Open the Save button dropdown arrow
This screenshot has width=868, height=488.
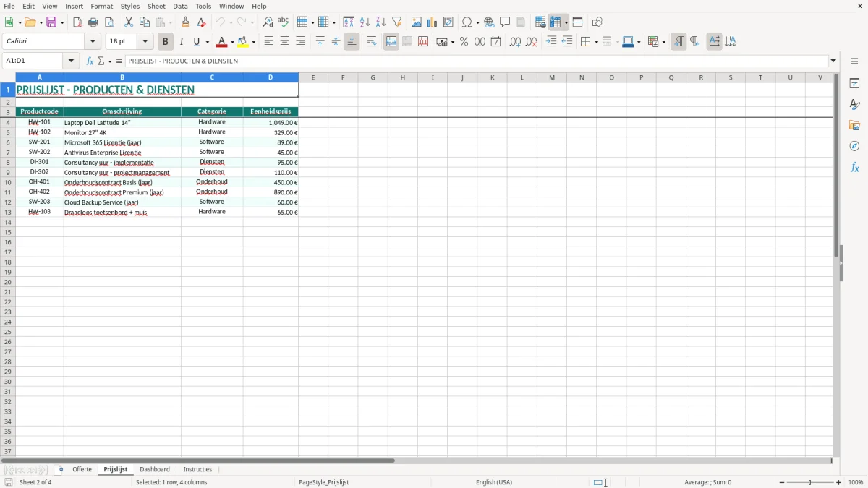tap(61, 22)
